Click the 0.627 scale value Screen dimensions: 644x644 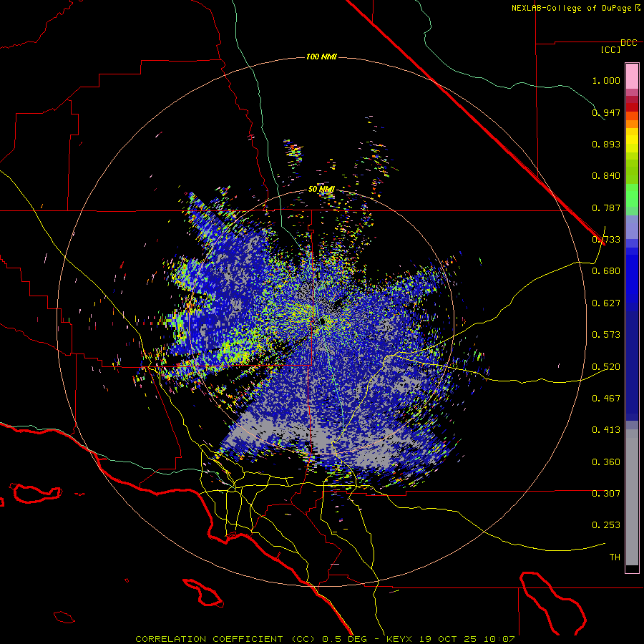[606, 303]
